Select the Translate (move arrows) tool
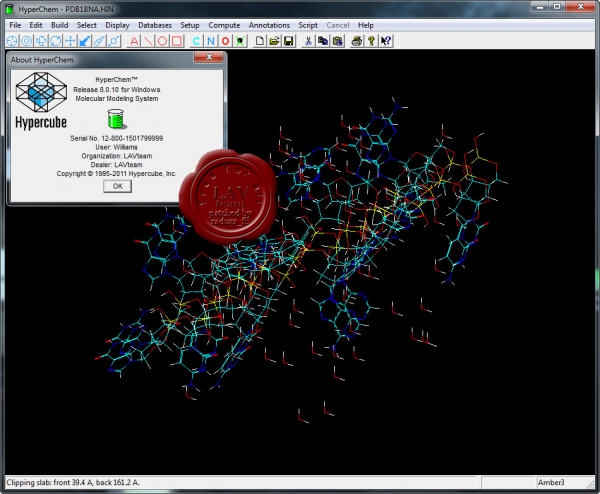 click(70, 41)
